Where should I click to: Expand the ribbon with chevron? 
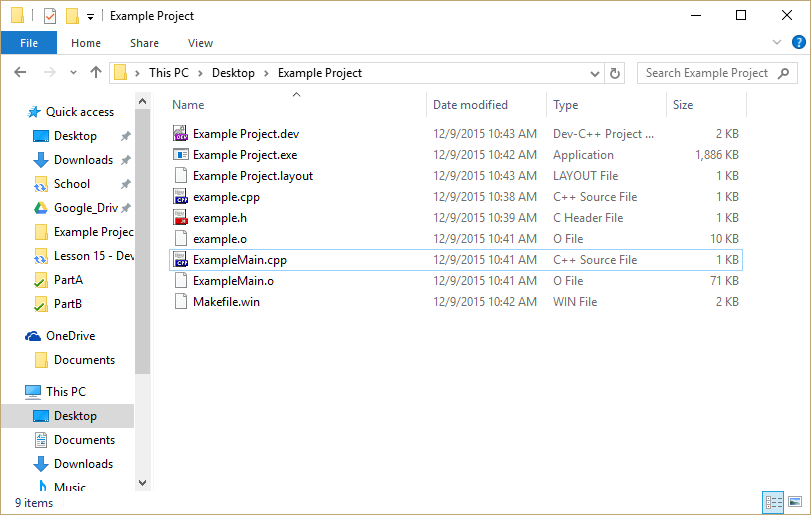point(776,42)
